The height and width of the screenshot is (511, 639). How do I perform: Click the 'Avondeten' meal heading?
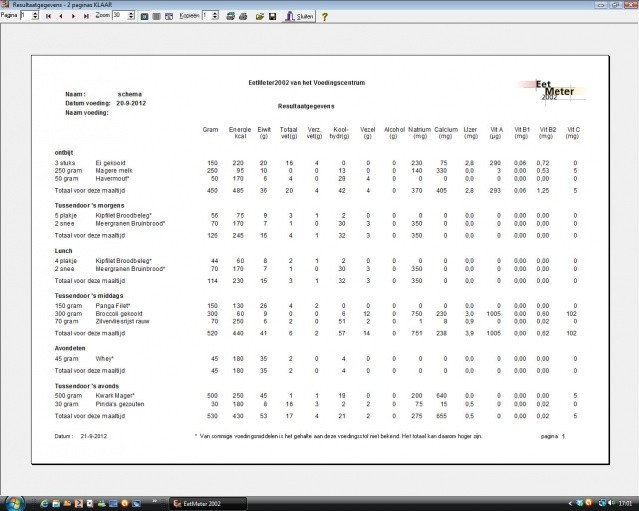[x=70, y=348]
